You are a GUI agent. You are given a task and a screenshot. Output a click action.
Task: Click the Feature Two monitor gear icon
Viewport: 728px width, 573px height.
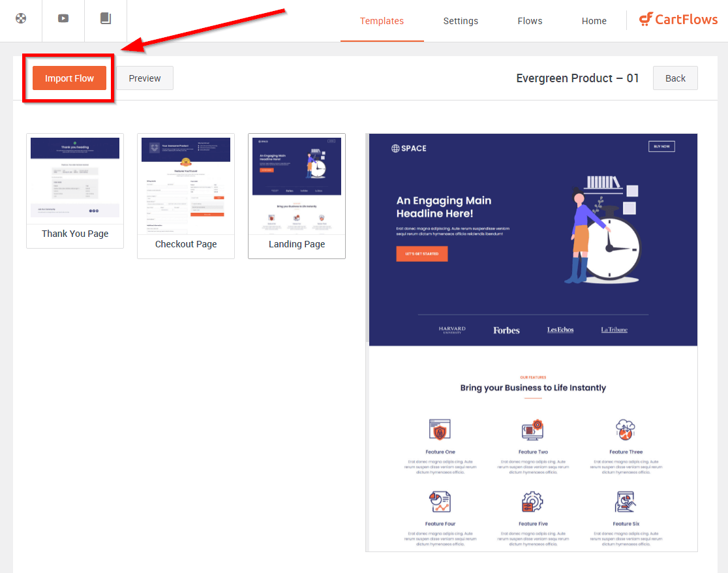[x=532, y=429]
